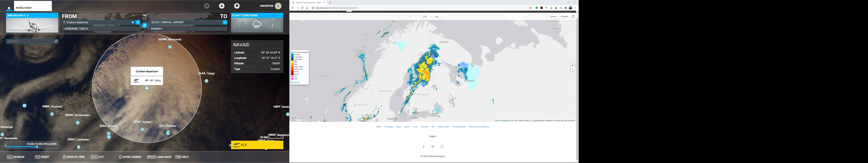
Task: Open the AIRBORNE 1500 Ft departure field
Action: click(101, 29)
